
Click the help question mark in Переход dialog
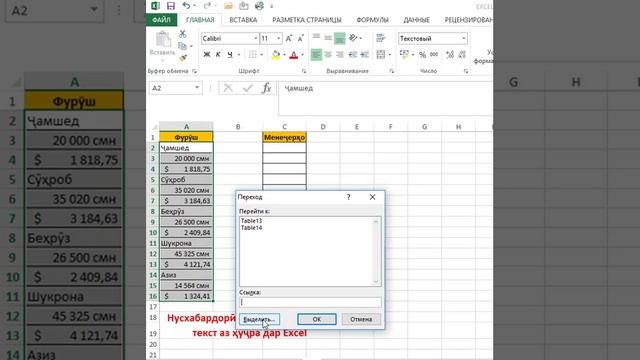[x=349, y=197]
